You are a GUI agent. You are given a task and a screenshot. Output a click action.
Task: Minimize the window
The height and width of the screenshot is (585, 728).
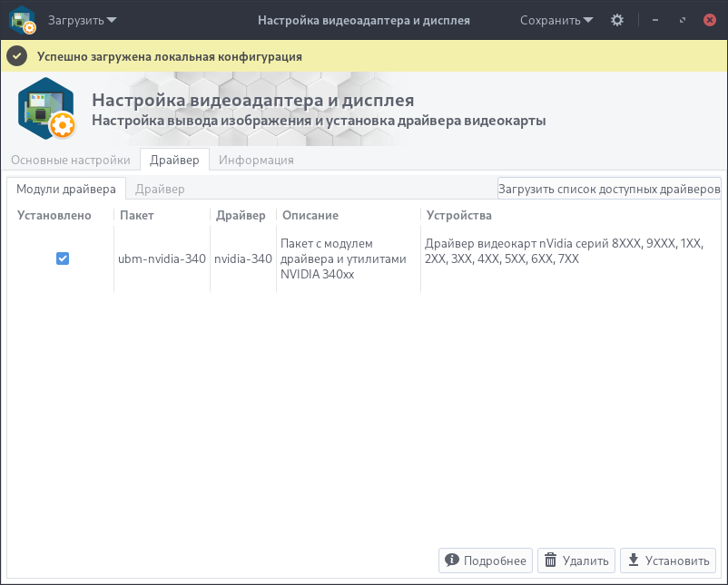[x=655, y=20]
